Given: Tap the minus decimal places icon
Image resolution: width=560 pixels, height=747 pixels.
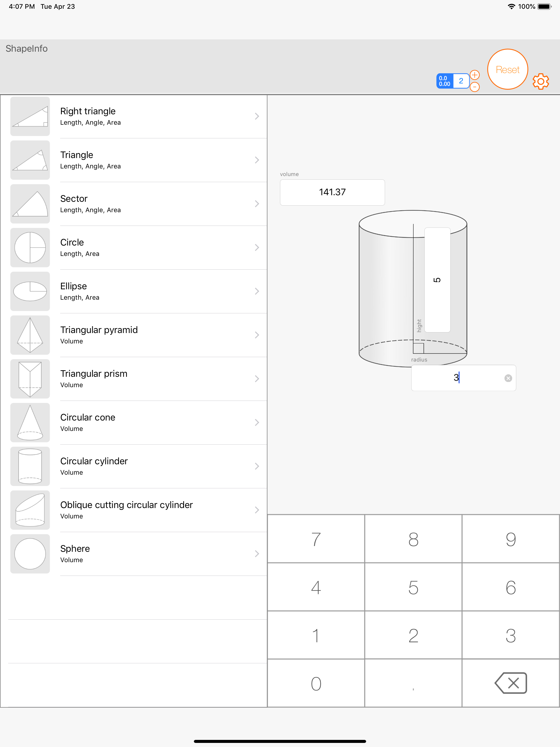Looking at the screenshot, I should point(474,87).
